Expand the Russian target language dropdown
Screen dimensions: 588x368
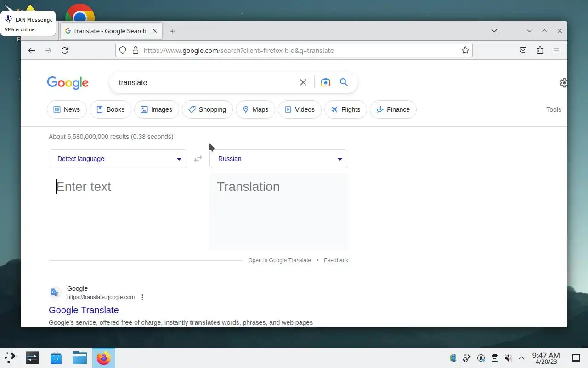(x=279, y=159)
